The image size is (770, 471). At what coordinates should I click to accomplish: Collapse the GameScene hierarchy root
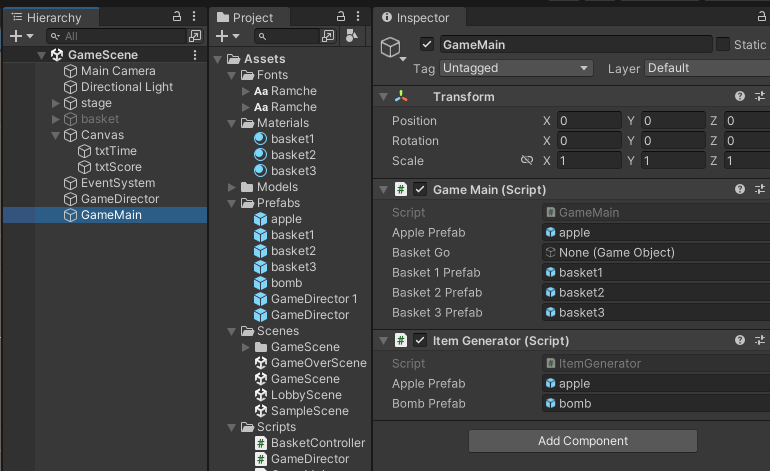(x=42, y=55)
